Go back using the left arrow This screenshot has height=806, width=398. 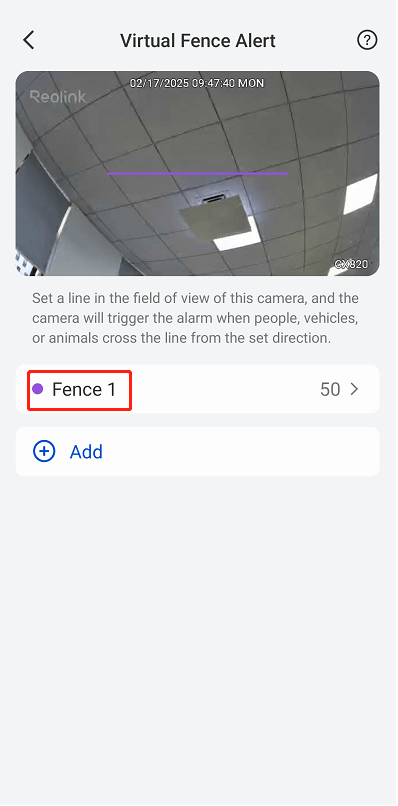[x=29, y=40]
